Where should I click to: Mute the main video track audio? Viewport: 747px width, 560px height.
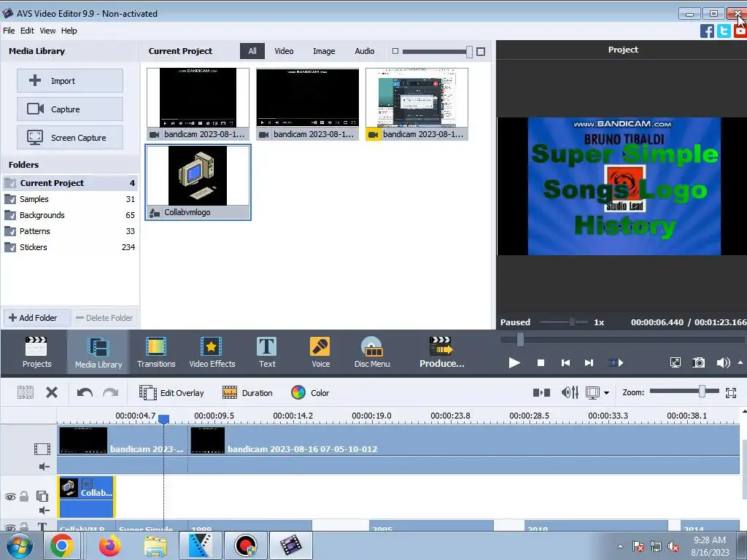click(x=44, y=466)
